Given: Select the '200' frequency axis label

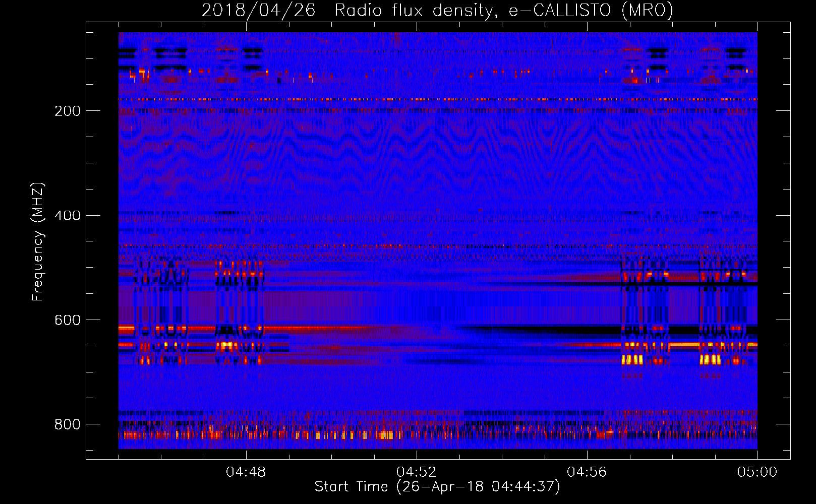Looking at the screenshot, I should pos(68,111).
